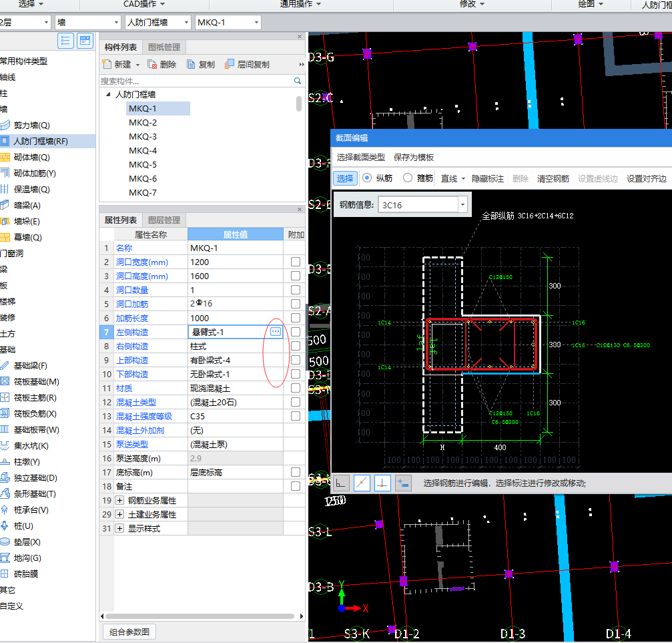Click the 搜索构件 search input field
The image size is (672, 643).
point(196,81)
